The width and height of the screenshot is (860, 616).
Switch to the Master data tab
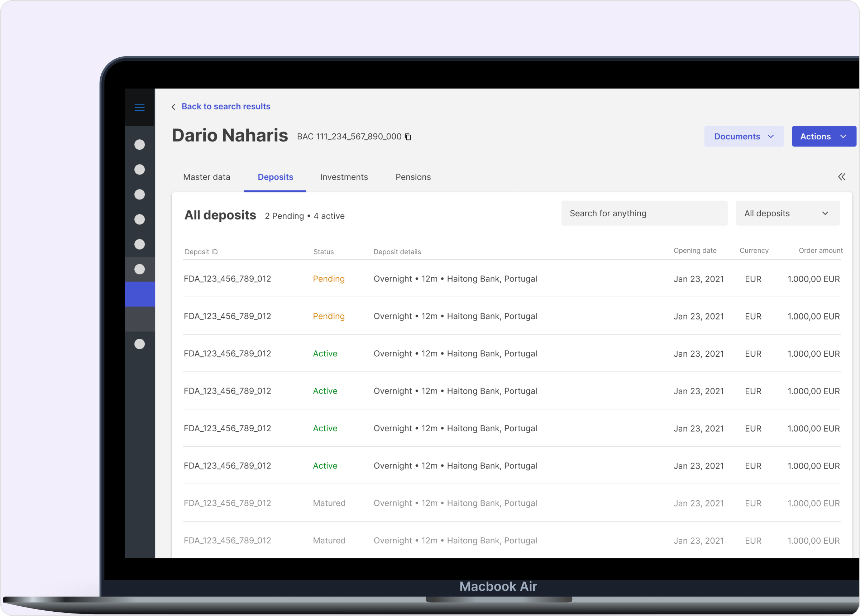coord(207,177)
